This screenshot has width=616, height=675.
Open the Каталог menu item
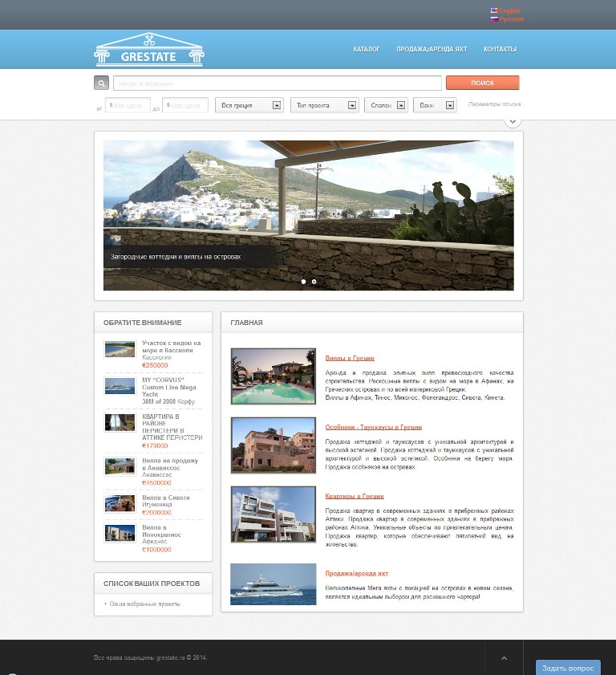pos(367,49)
